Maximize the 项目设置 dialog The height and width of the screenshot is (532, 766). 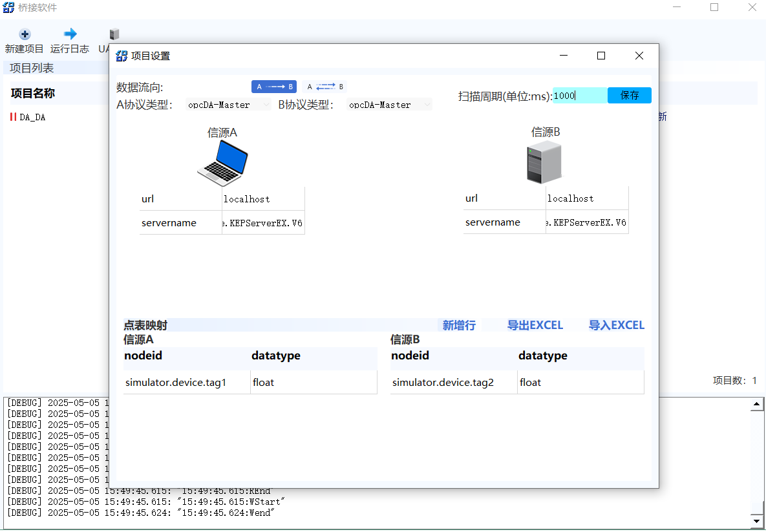[601, 56]
